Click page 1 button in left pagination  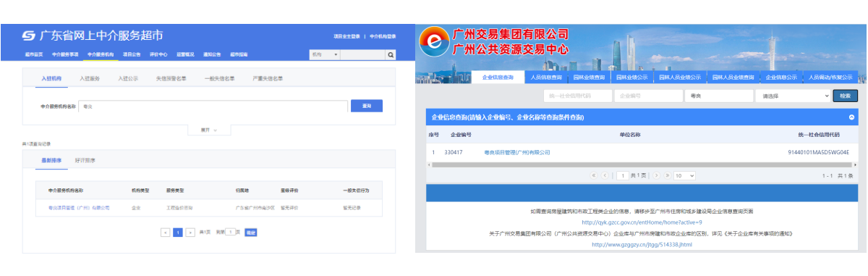pos(178,233)
